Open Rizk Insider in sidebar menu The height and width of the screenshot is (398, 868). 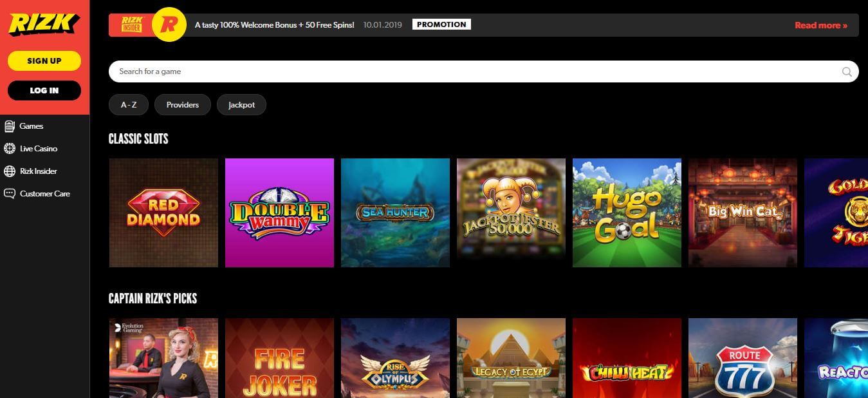[39, 171]
